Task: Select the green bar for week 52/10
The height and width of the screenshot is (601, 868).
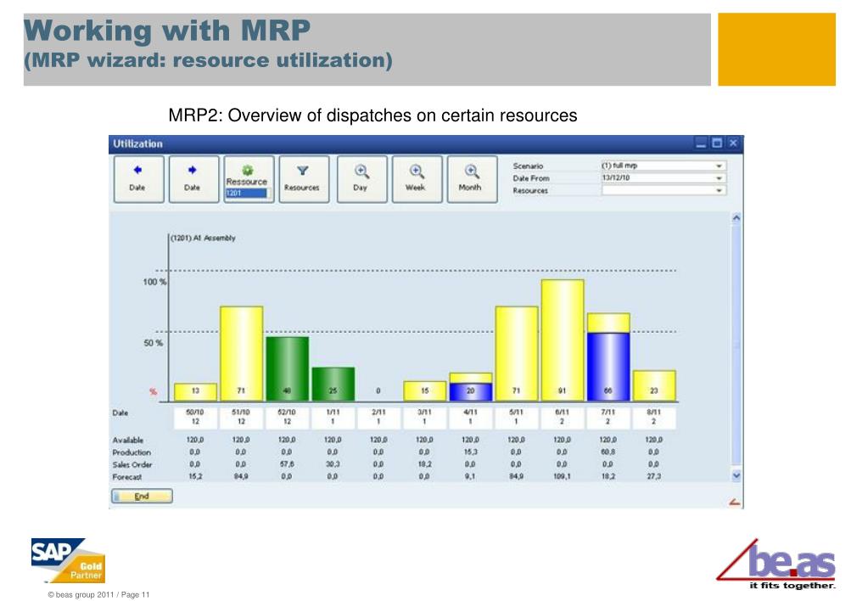Action: coord(287,368)
